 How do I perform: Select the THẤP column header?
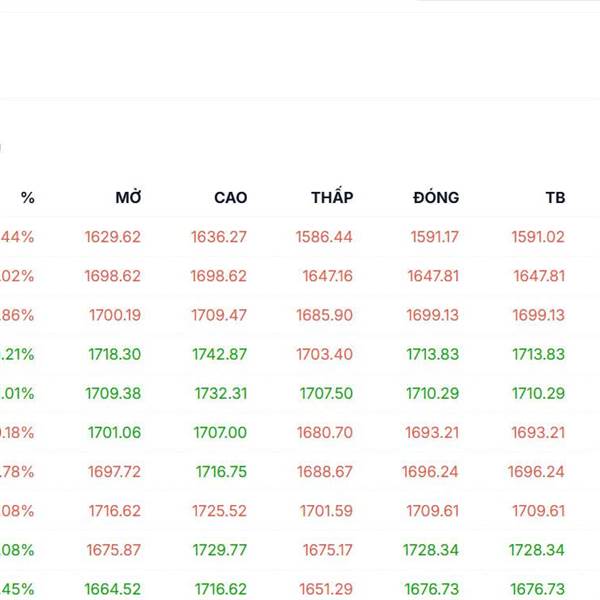point(331,198)
